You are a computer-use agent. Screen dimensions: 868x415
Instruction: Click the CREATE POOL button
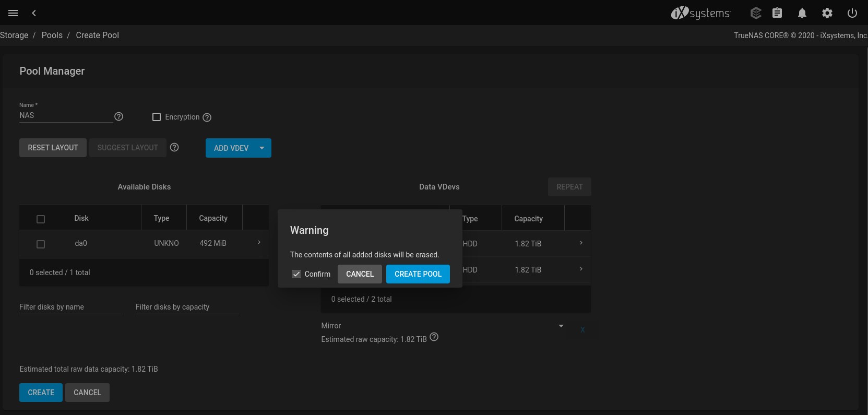tap(418, 274)
